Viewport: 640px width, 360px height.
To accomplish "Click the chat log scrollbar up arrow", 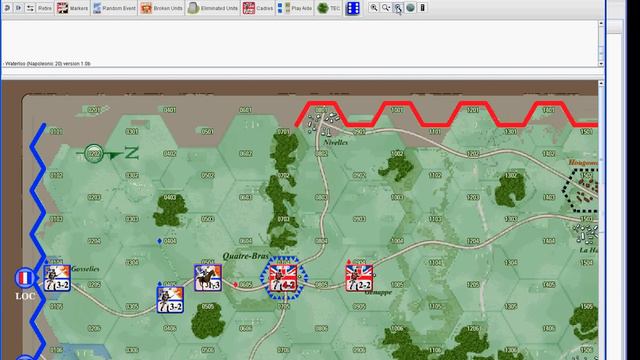I will (x=601, y=24).
